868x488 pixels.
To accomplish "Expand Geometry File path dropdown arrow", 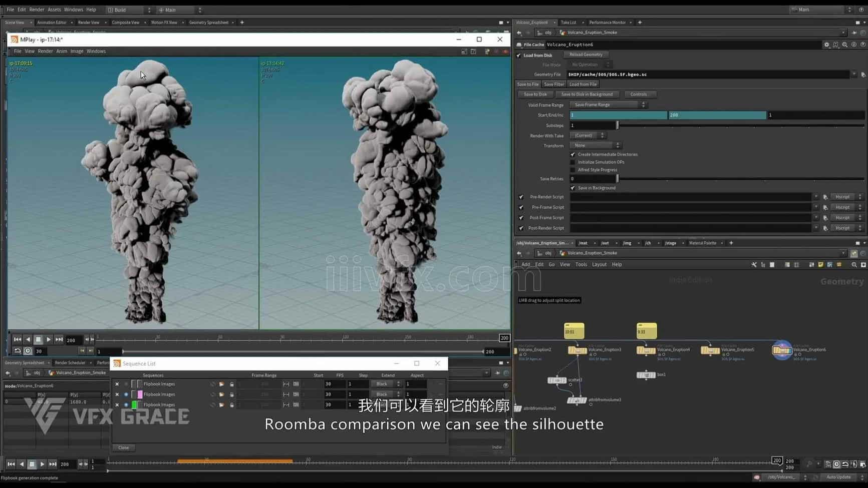I will coord(854,75).
